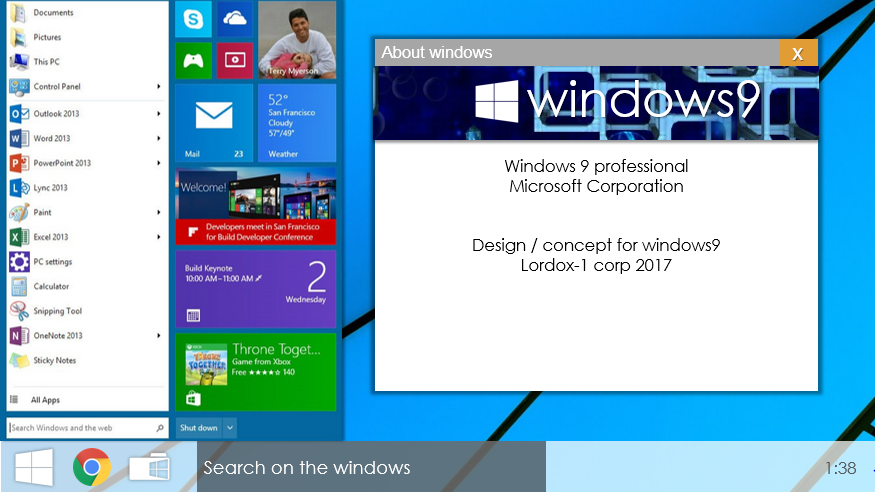
Task: Open the Build Keynote calendar tile
Action: (256, 289)
